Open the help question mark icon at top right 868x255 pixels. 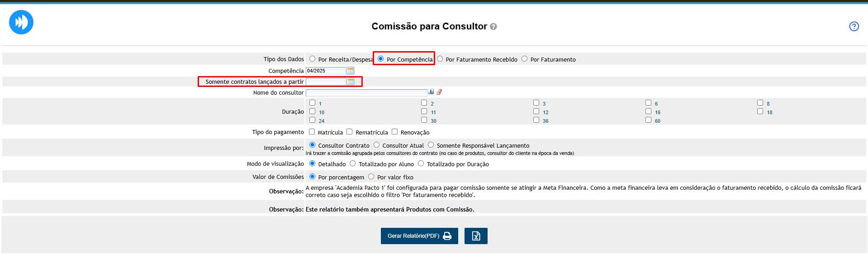(854, 26)
